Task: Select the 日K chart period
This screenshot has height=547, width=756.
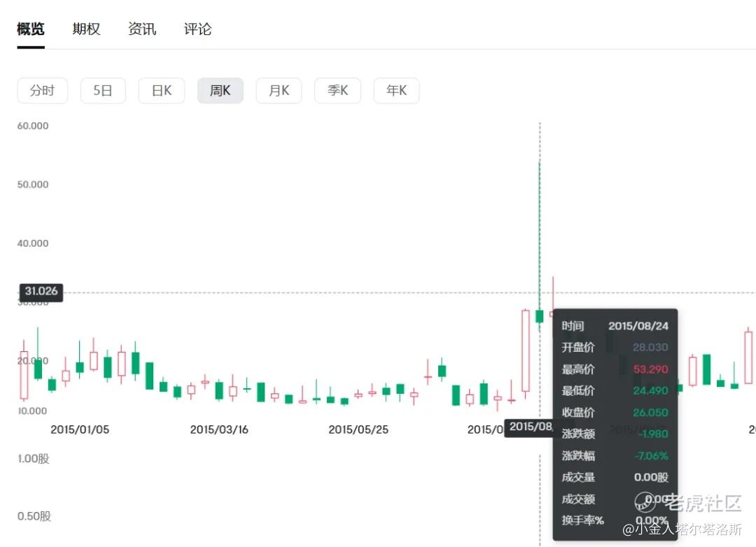Action: click(162, 91)
